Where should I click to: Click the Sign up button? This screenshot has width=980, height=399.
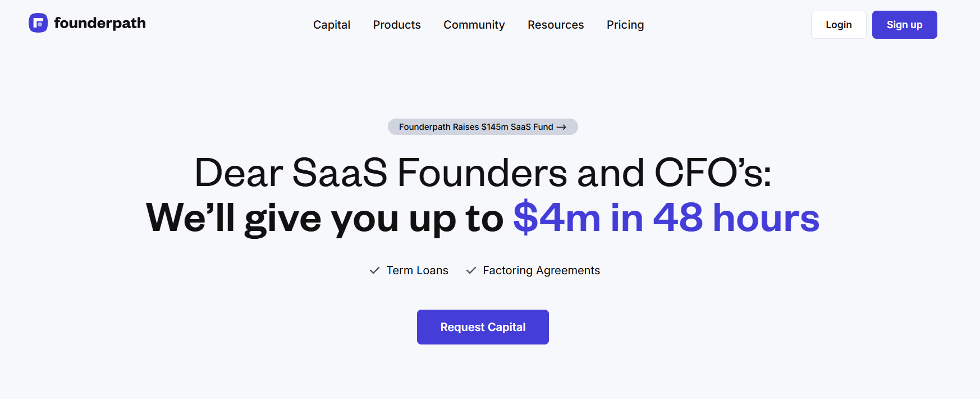tap(904, 25)
